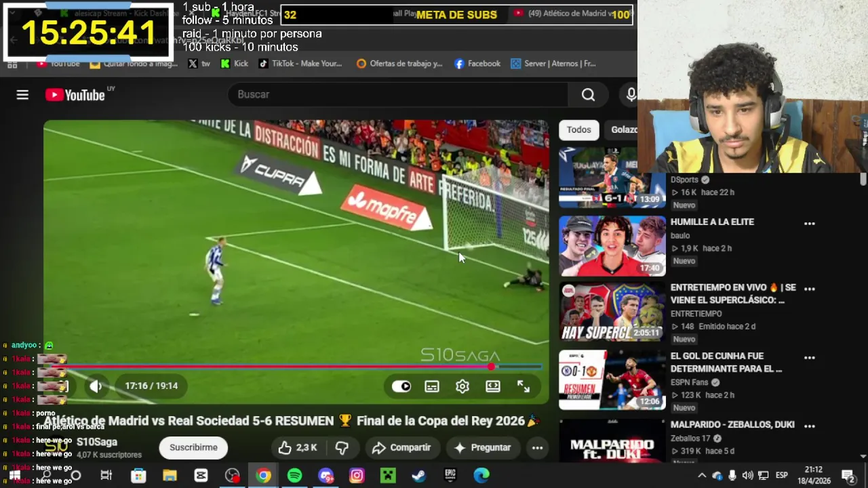
Task: Click the Suscribirme button
Action: tap(193, 447)
